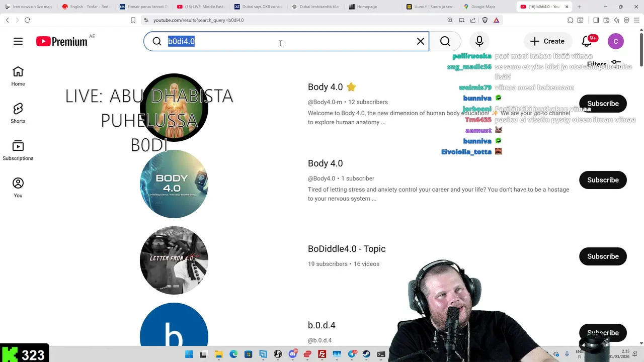Subscribe to Body 4.0 with 12 subscribers

point(603,104)
